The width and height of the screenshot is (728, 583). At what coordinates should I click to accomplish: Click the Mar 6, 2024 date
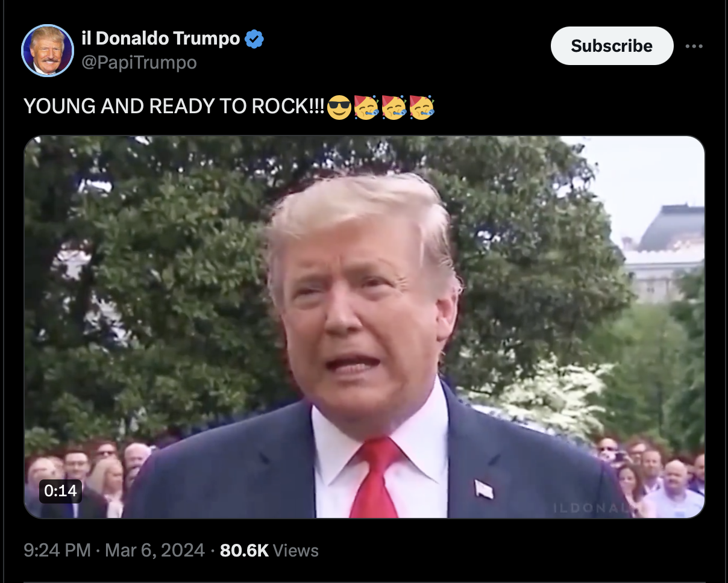tap(155, 550)
